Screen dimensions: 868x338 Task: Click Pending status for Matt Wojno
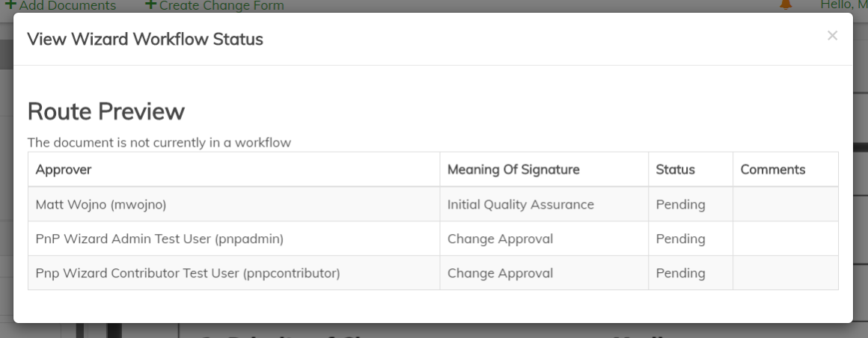click(680, 204)
